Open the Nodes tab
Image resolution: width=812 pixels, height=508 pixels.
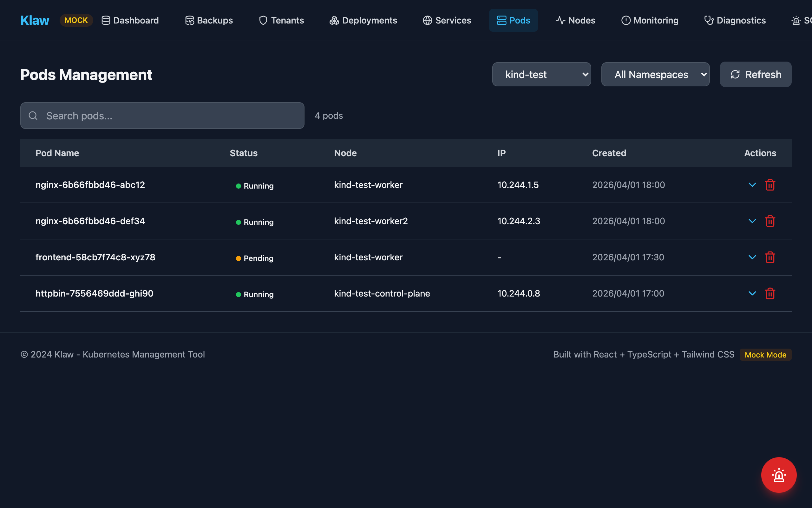[x=575, y=20]
